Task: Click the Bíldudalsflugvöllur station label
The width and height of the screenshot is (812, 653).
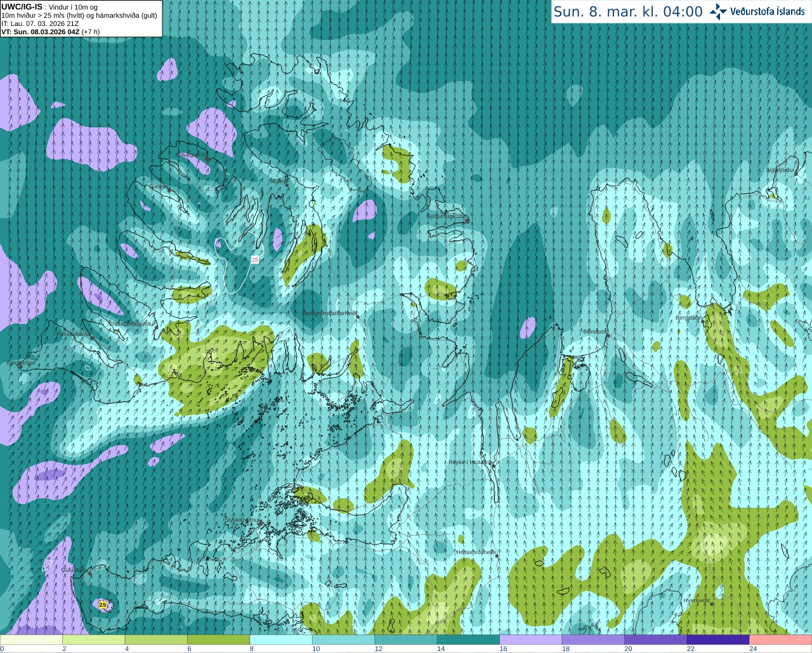Action: [x=133, y=323]
